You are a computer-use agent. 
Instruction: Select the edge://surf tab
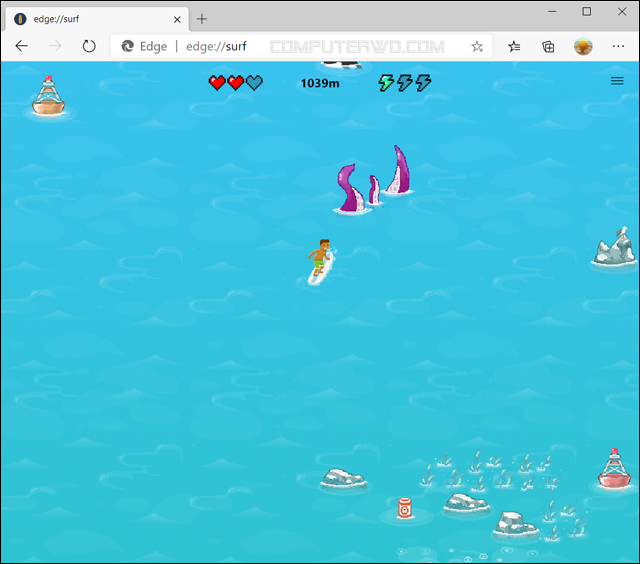97,19
